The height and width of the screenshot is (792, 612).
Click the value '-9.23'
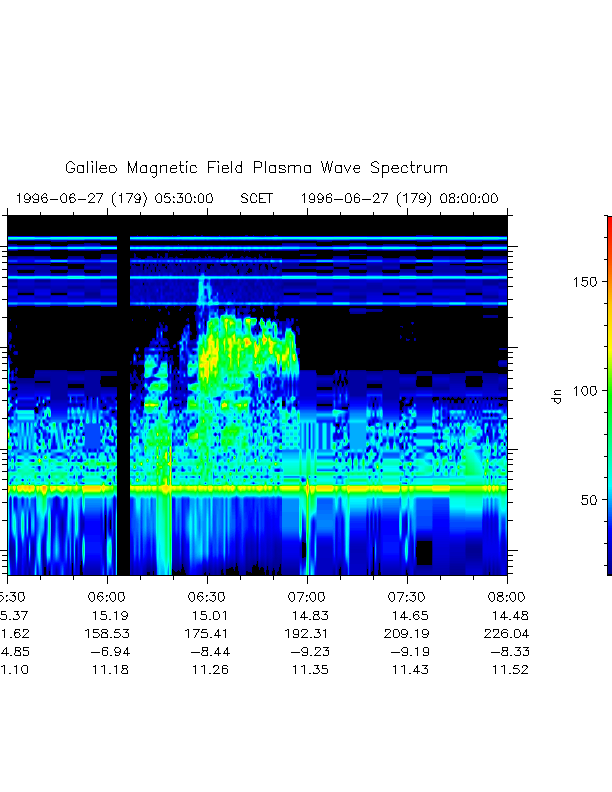coord(311,652)
